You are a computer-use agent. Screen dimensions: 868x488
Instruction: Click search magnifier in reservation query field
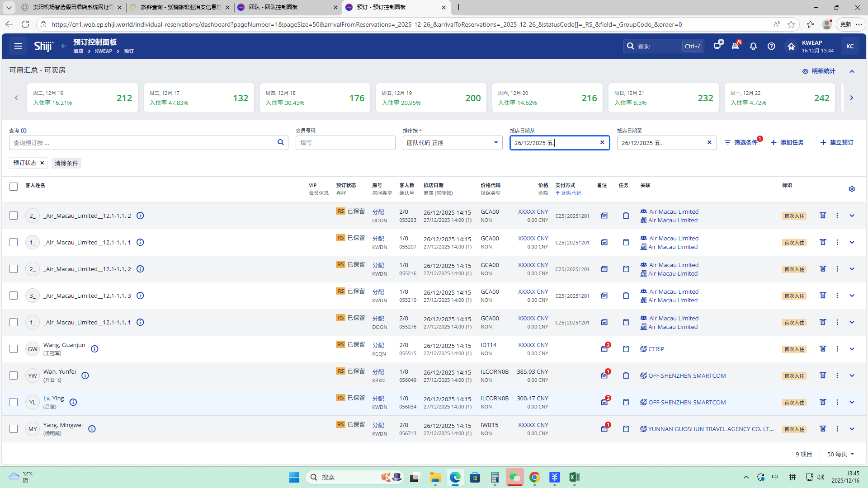(x=280, y=142)
